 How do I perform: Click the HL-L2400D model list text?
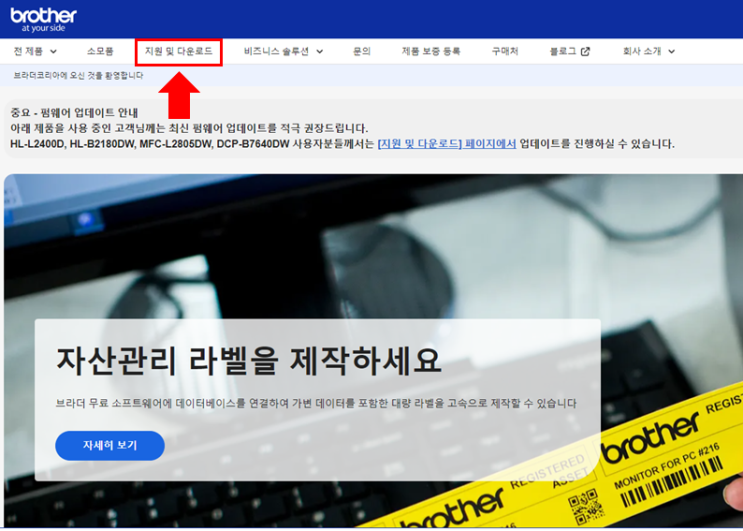point(149,144)
